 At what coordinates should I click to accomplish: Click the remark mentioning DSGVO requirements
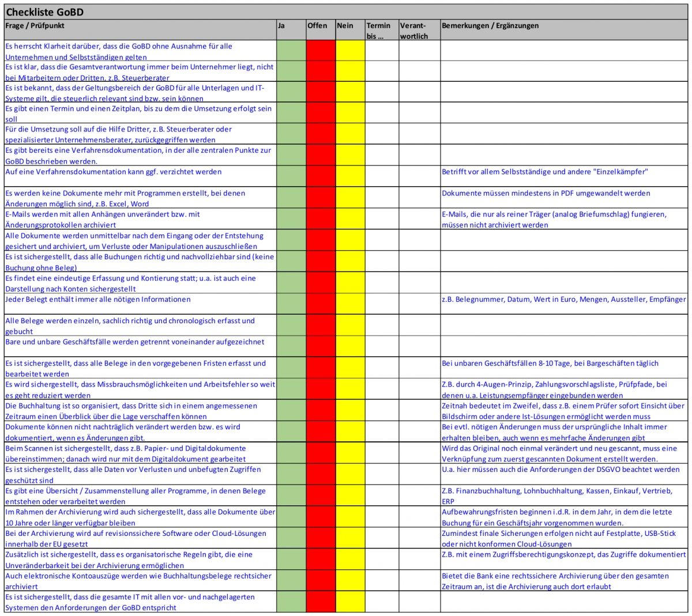pos(561,470)
